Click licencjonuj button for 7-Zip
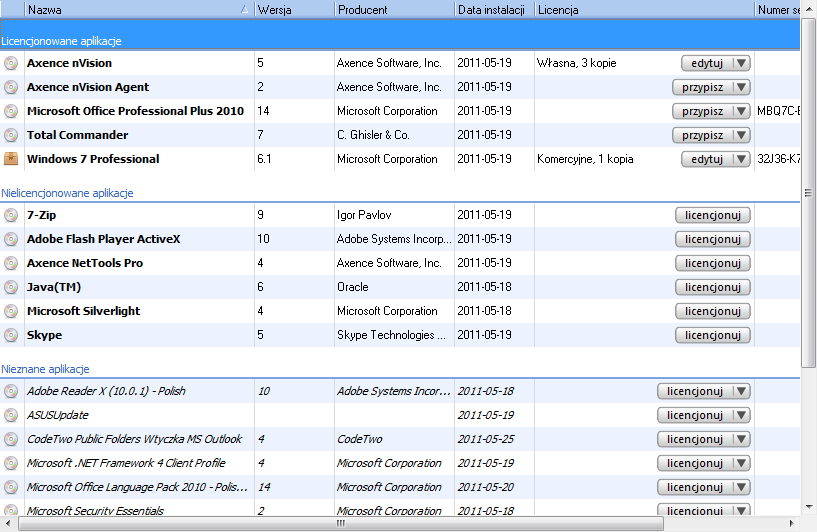Viewport: 817px width, 532px height. click(x=713, y=215)
